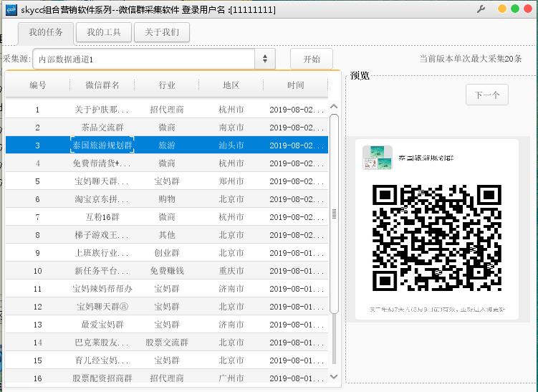Select row 16 股票配资招商群
The width and height of the screenshot is (538, 392).
(102, 378)
